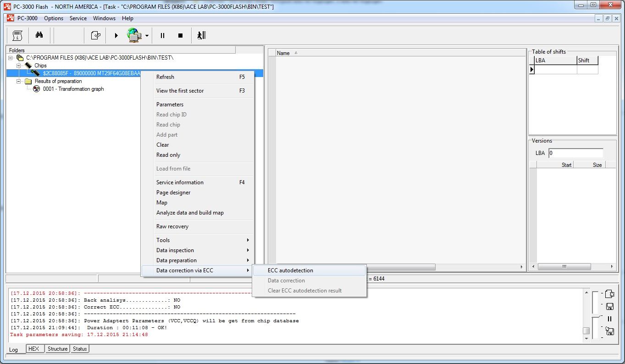Screen dimensions: 625x364
Task: Click the Name column header
Action: point(401,53)
